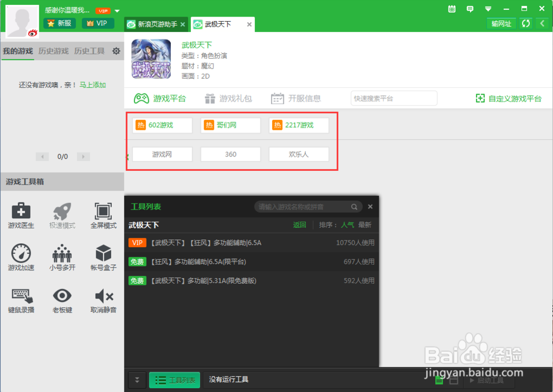Image resolution: width=553 pixels, height=392 pixels.
Task: Click magnifier search icon in tool list
Action: (x=354, y=207)
